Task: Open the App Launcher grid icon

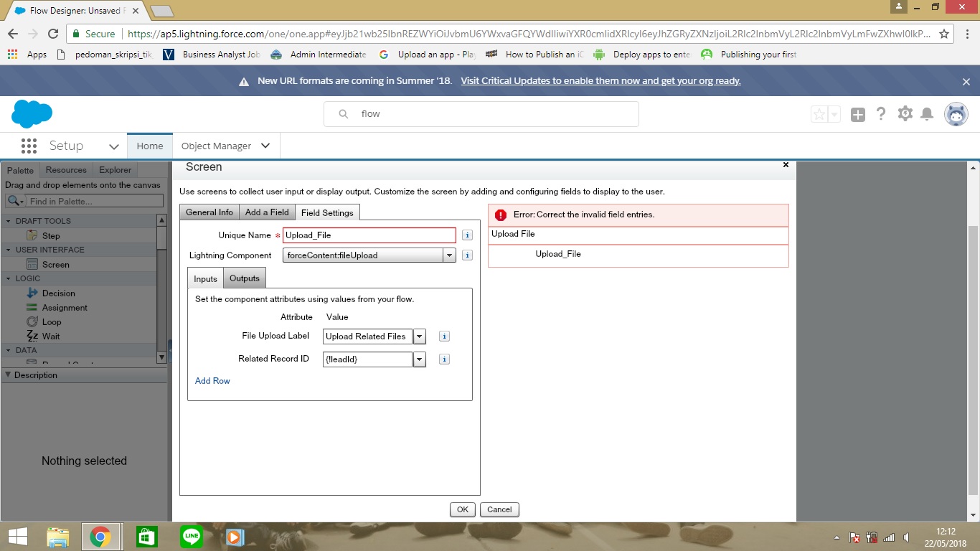Action: click(29, 146)
